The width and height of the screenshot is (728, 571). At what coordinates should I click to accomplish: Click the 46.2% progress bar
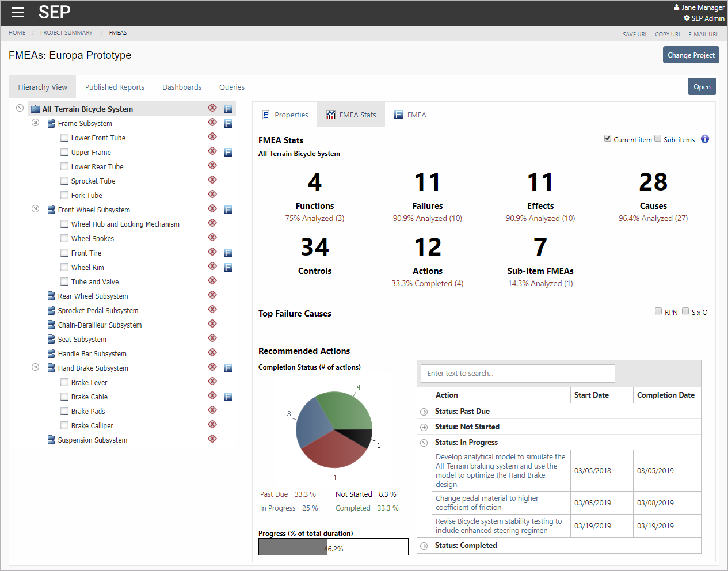tap(333, 546)
